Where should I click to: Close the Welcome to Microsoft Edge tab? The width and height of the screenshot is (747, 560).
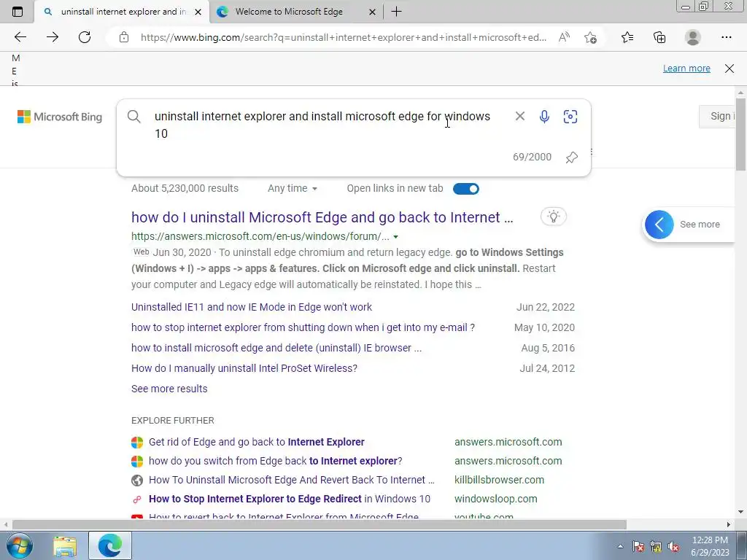[373, 12]
